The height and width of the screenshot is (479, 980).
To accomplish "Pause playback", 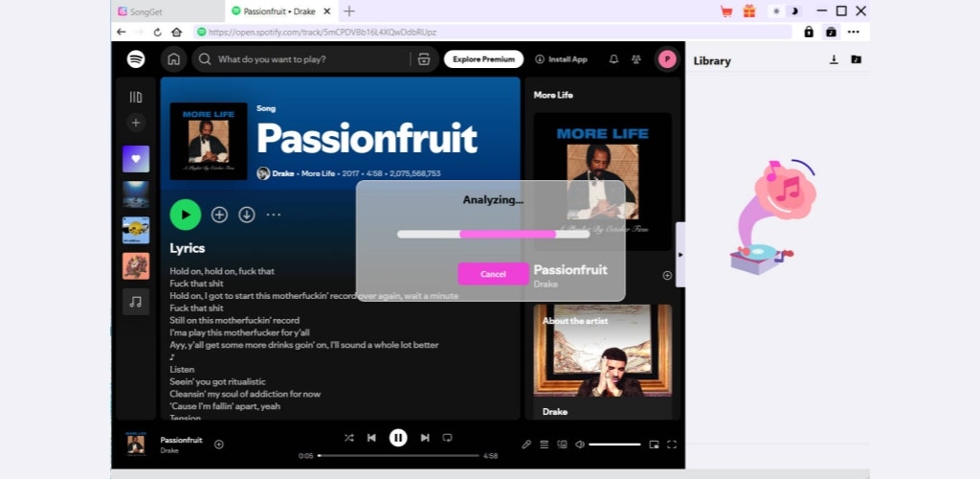I will coord(398,438).
